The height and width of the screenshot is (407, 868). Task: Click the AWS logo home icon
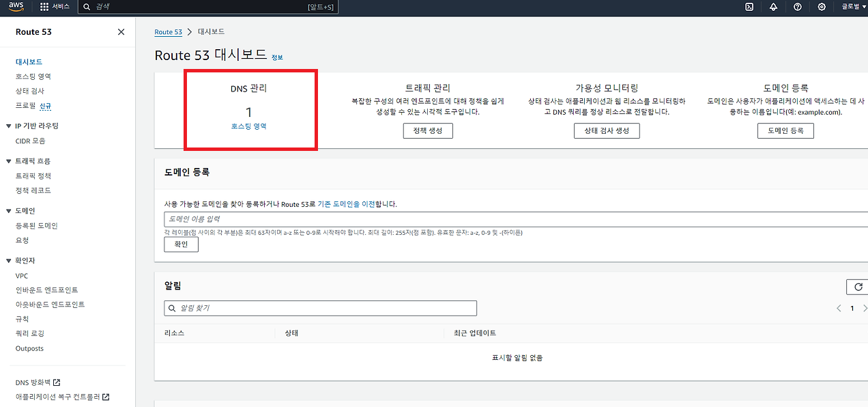[x=16, y=7]
